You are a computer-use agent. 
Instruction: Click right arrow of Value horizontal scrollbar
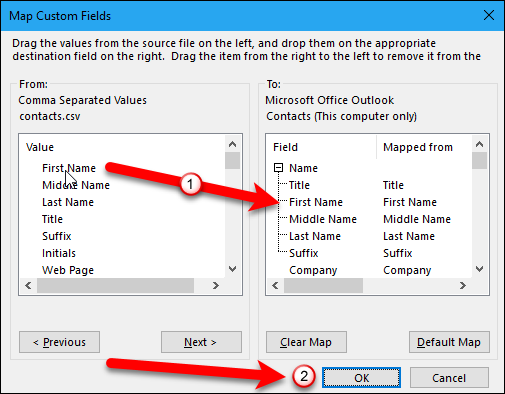coord(216,285)
